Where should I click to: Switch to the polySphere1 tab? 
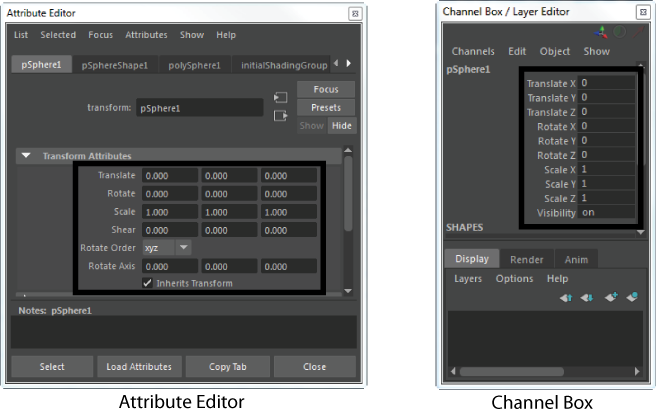tap(194, 65)
